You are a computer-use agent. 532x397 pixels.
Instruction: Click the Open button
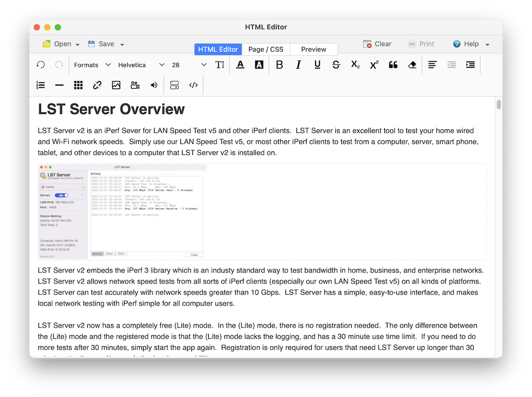coord(57,44)
